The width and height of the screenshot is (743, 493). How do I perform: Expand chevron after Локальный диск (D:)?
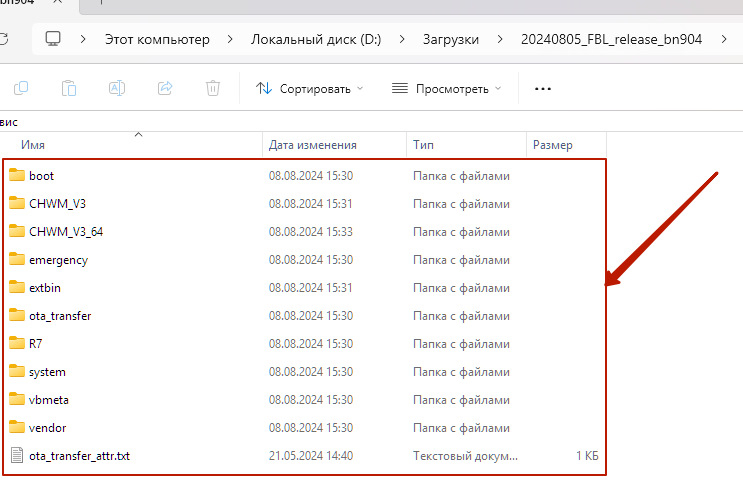[x=402, y=39]
